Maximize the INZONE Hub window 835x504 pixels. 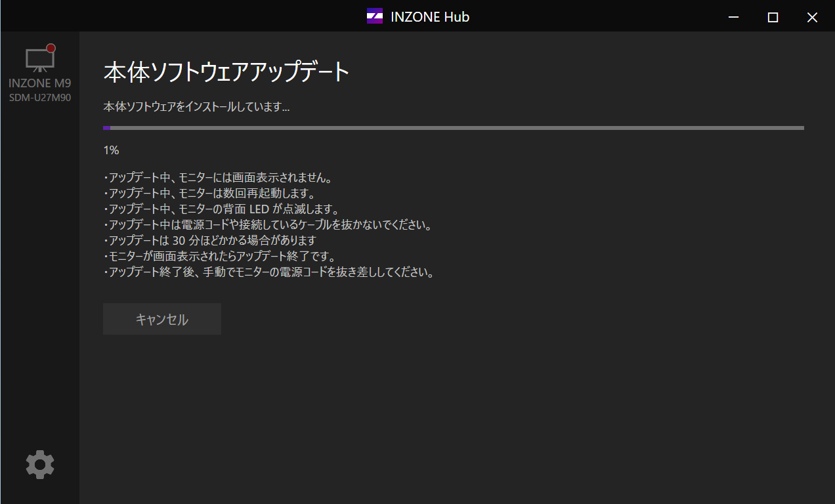[773, 17]
